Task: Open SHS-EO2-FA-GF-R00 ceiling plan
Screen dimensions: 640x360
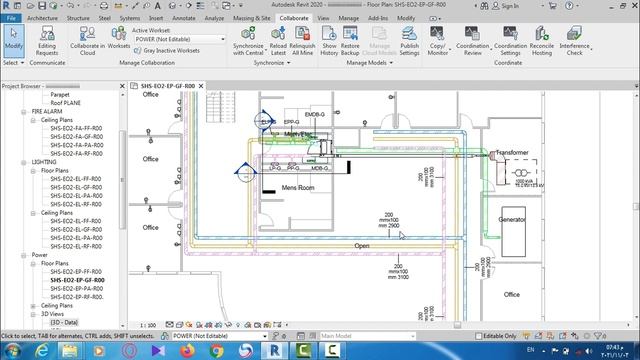Action: (76, 137)
